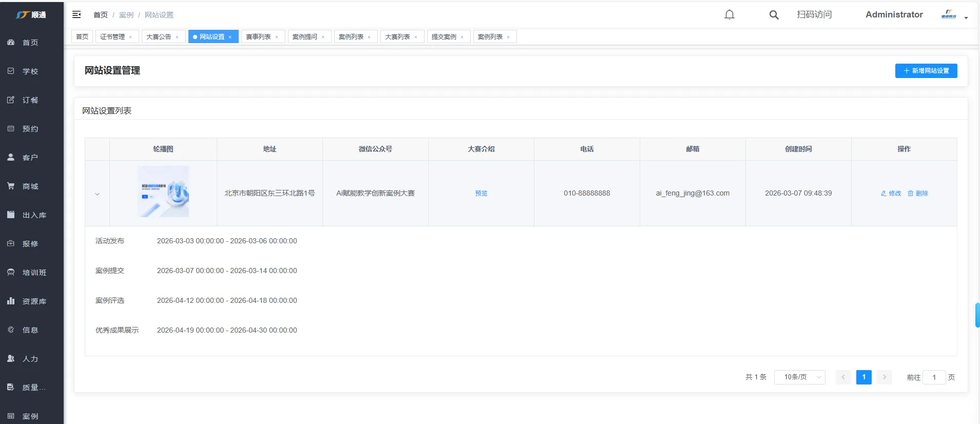Open 商城 shopping cart in sidebar
The image size is (980, 424).
tap(30, 186)
